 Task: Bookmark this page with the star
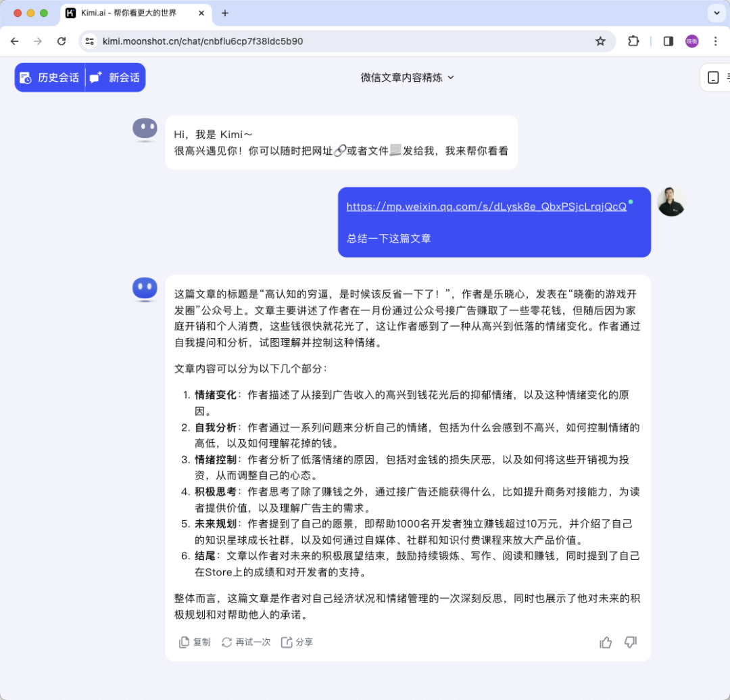click(601, 41)
